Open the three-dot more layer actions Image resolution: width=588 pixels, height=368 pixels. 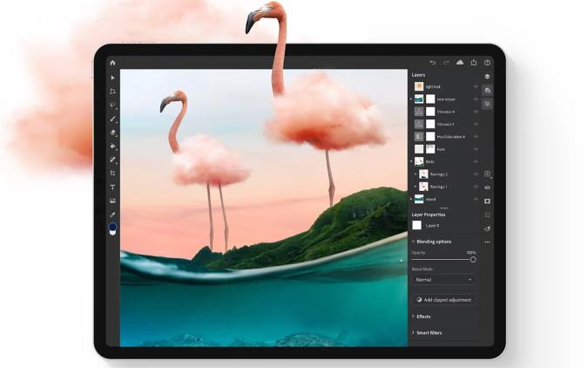click(x=487, y=242)
